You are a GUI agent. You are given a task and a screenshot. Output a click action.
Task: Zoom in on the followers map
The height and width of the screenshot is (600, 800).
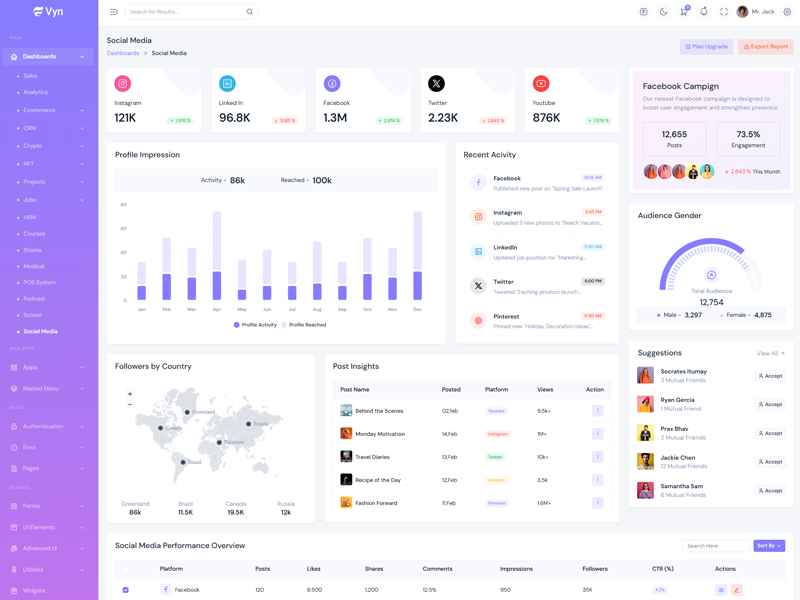coord(130,394)
